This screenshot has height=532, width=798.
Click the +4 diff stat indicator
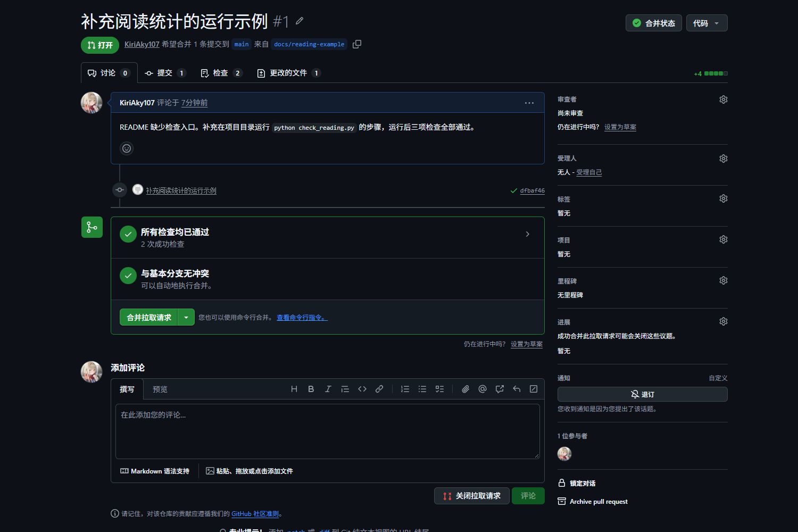pos(711,73)
